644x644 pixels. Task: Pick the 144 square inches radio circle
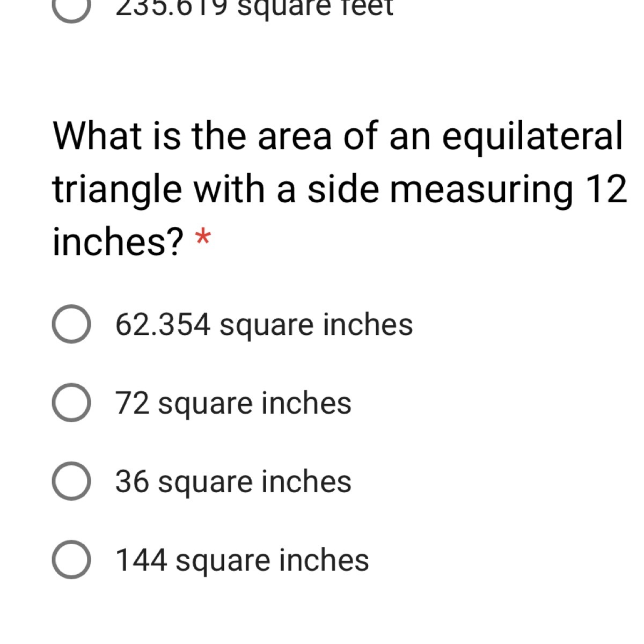71,560
